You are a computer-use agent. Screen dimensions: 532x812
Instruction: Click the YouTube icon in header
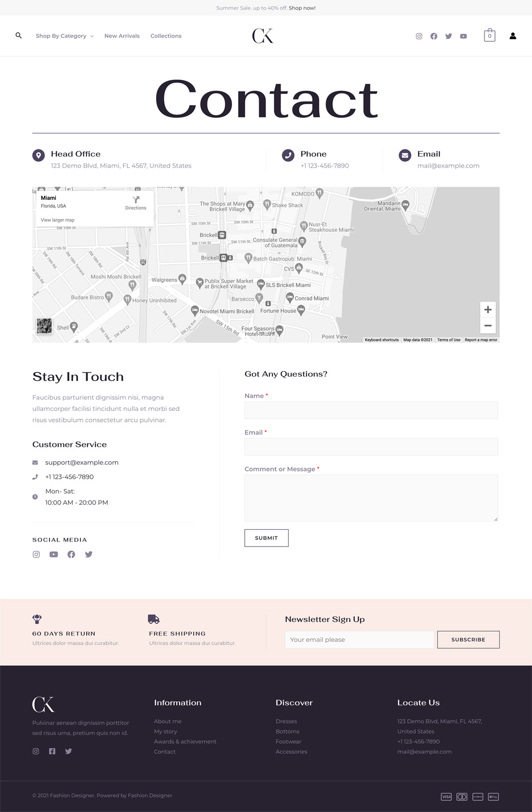click(463, 36)
